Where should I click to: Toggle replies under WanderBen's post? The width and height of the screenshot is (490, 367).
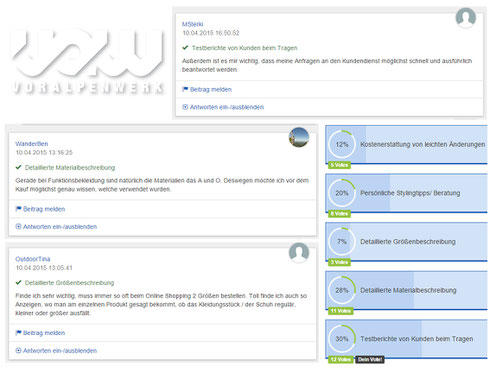click(x=56, y=227)
